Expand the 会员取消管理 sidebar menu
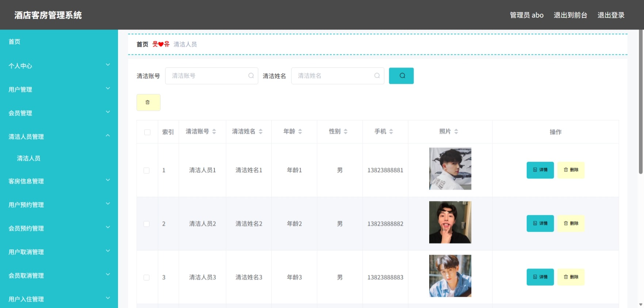 [59, 276]
